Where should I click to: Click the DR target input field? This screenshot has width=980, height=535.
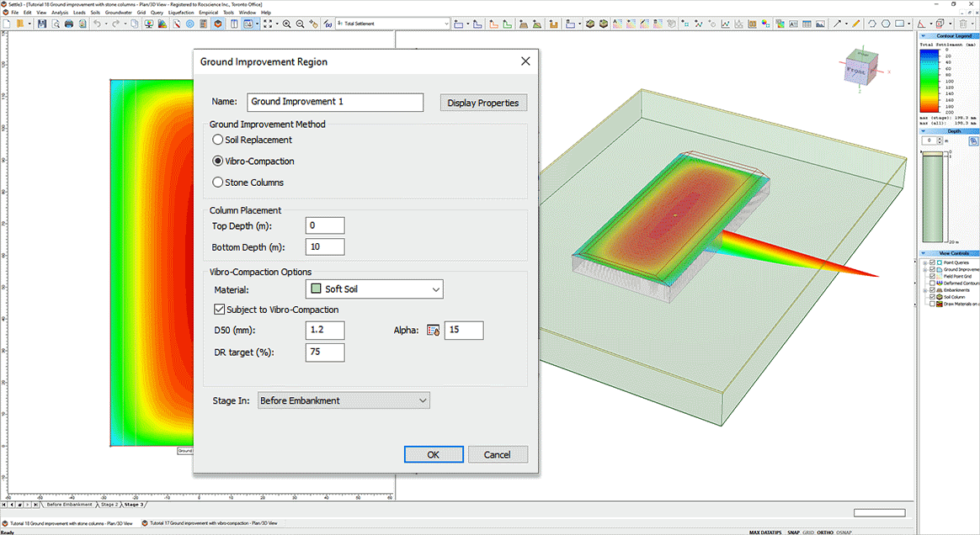coord(325,352)
